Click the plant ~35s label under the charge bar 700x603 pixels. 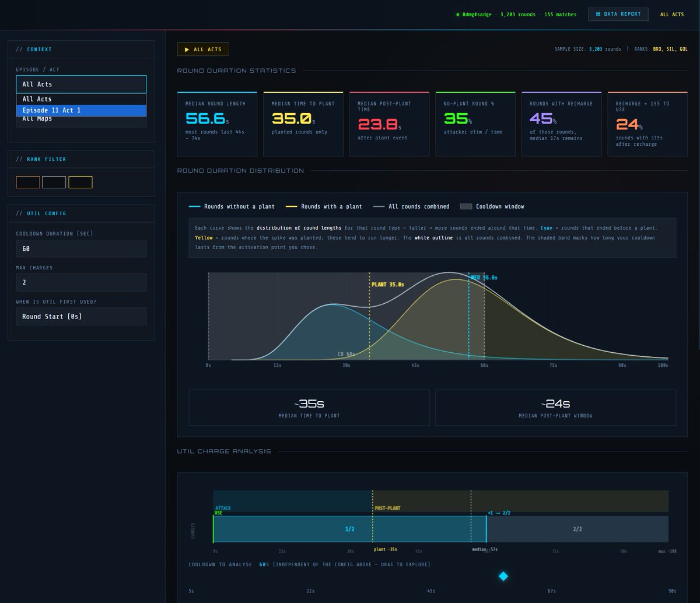[x=386, y=549]
